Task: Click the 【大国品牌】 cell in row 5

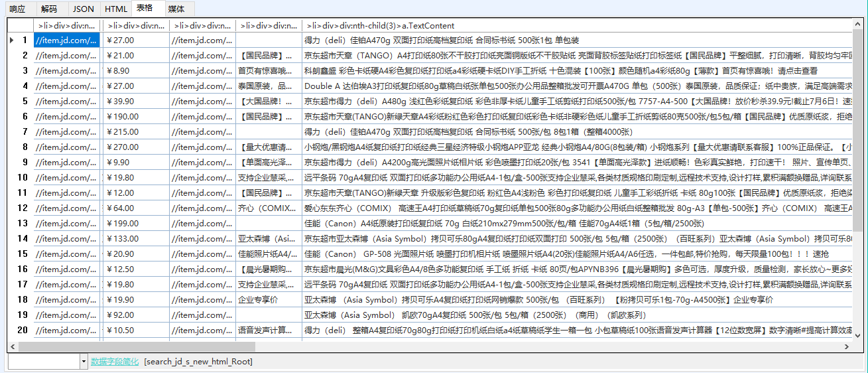Action: coord(268,102)
